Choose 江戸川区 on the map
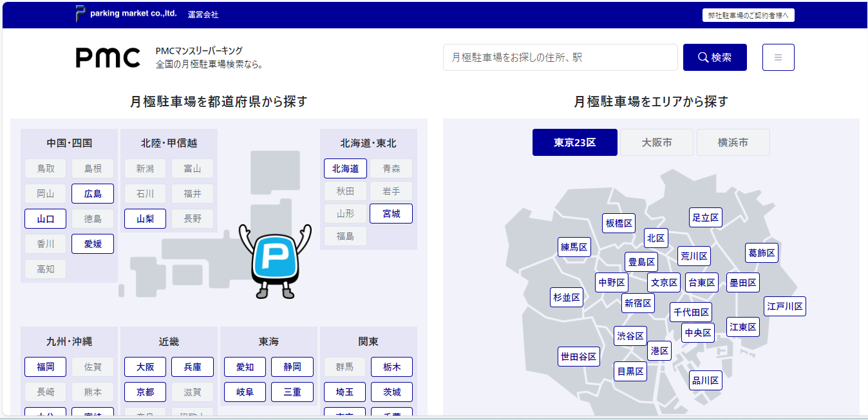 coord(785,307)
